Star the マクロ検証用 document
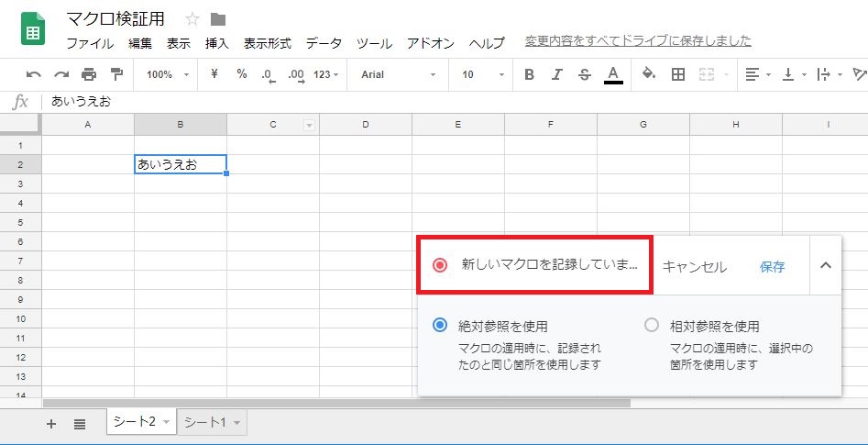This screenshot has width=868, height=445. coord(192,19)
